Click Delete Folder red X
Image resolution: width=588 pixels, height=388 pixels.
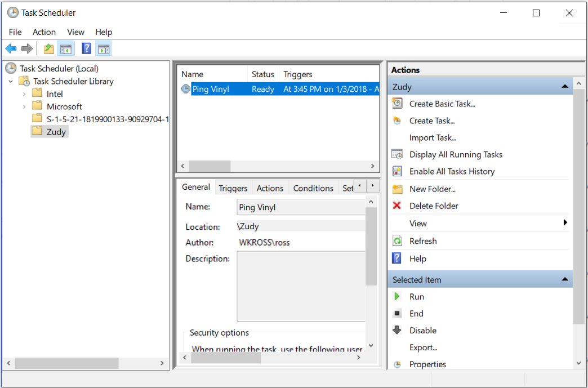click(x=433, y=206)
